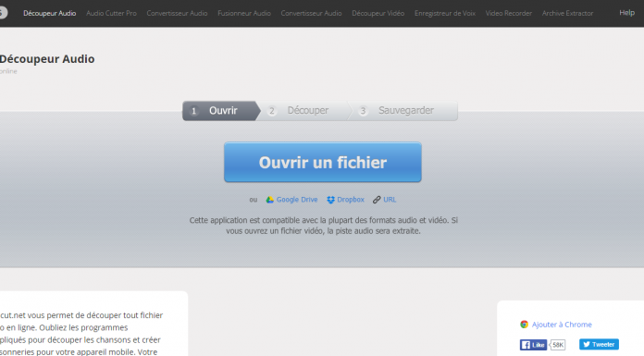The width and height of the screenshot is (644, 356).
Task: Click the Help link
Action: click(x=626, y=13)
